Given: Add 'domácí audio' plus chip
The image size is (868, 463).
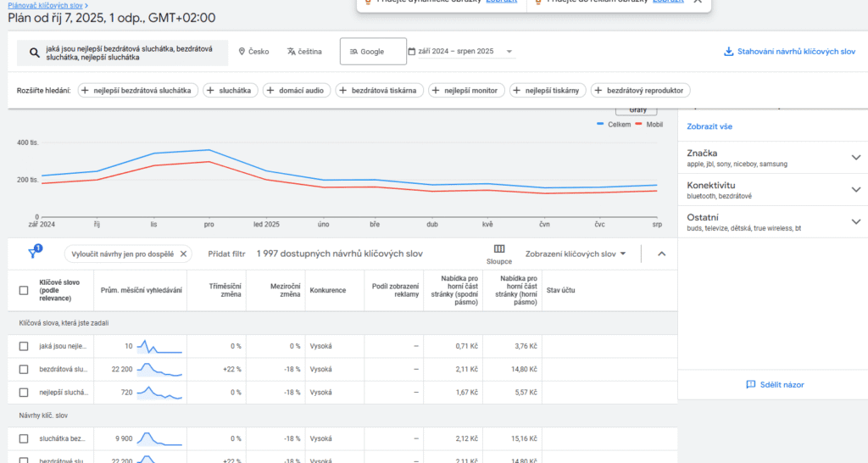Looking at the screenshot, I should 296,90.
